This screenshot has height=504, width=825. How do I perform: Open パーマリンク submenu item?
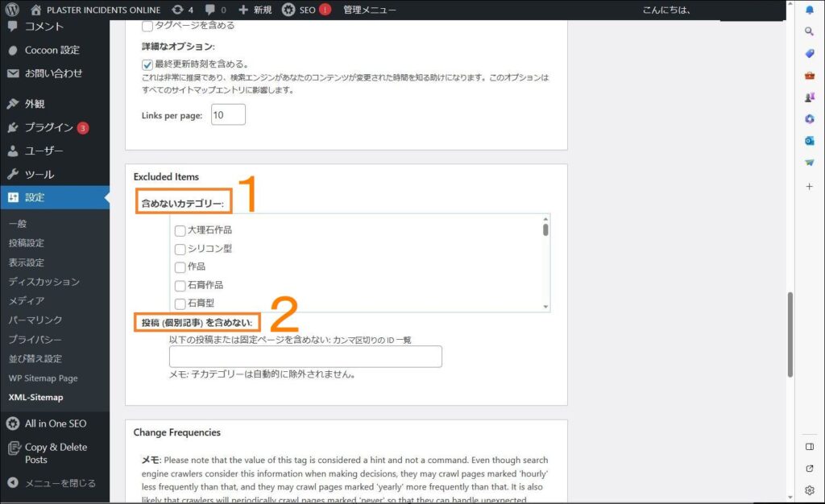[35, 320]
